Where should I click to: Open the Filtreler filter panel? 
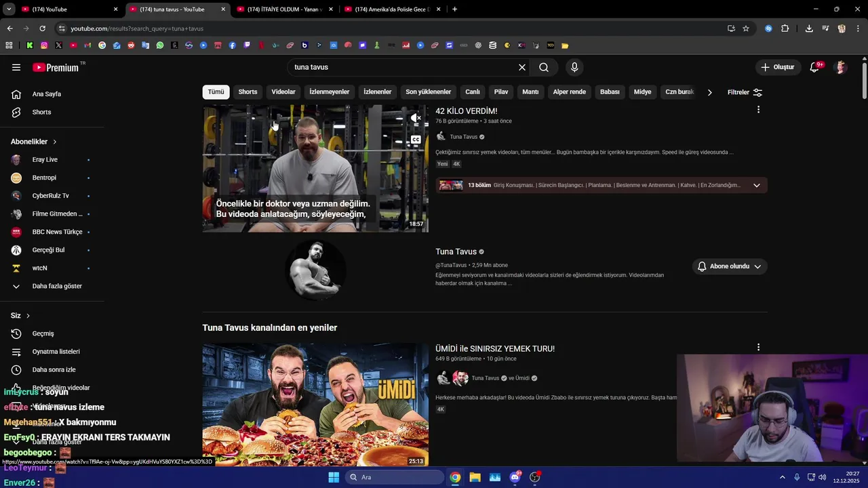[745, 92]
